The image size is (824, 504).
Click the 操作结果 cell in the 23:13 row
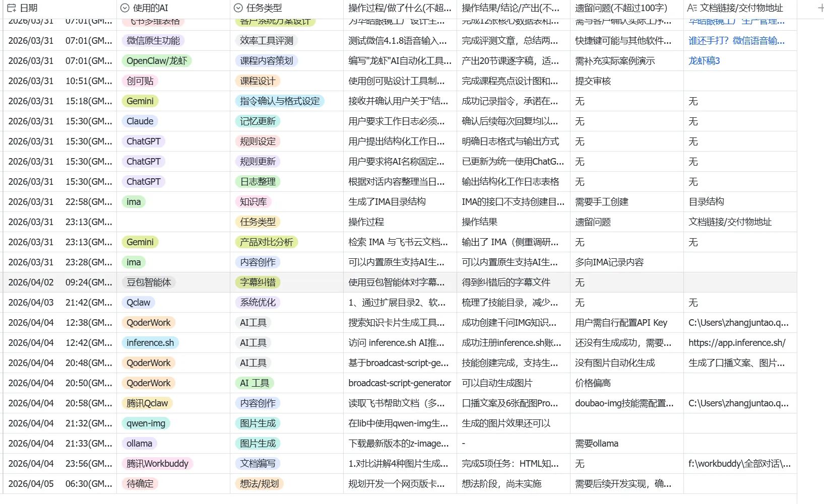(514, 222)
